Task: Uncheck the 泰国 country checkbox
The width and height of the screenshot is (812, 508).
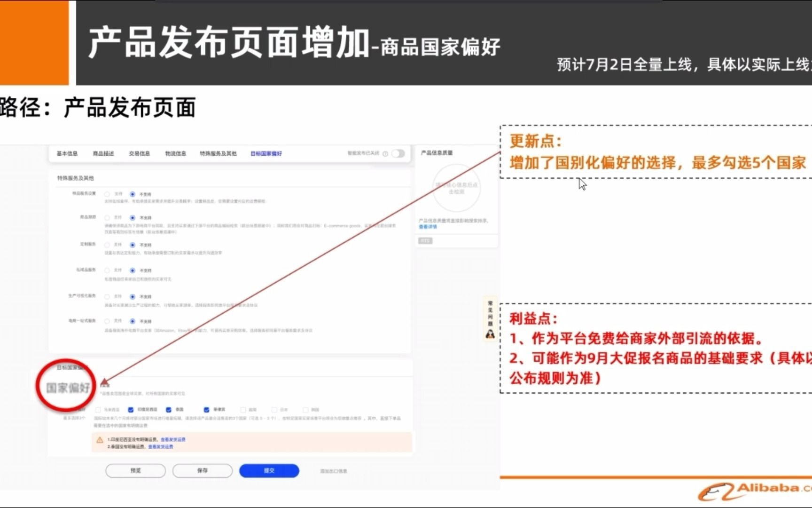Action: (x=169, y=410)
